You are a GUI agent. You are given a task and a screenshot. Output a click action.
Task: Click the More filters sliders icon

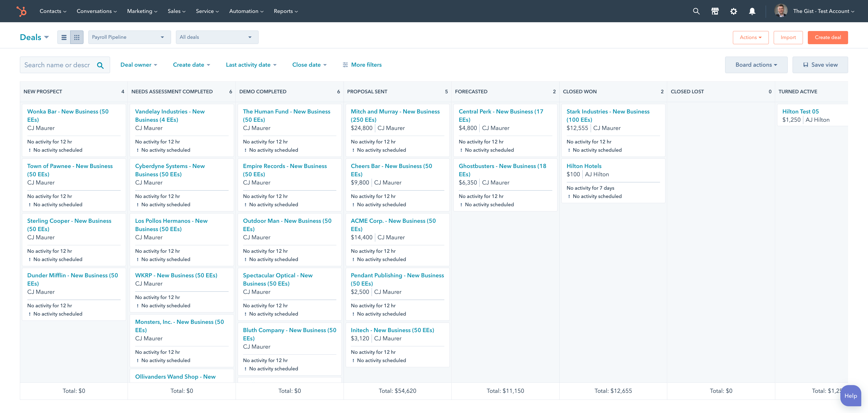[345, 65]
